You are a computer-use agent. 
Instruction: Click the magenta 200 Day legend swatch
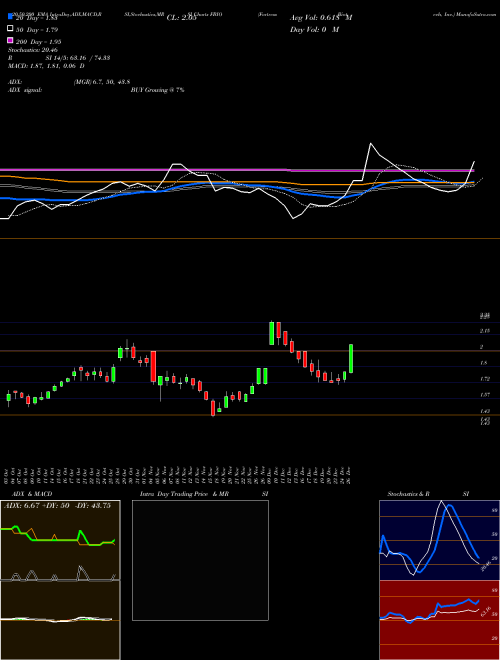click(x=10, y=40)
